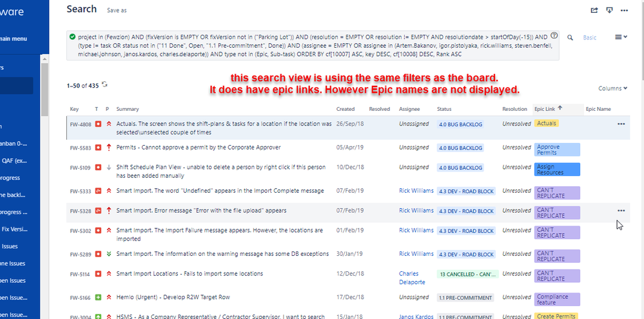Image resolution: width=644 pixels, height=319 pixels.
Task: Open summary 'Permits - Cannot approve a permit'
Action: 199,147
